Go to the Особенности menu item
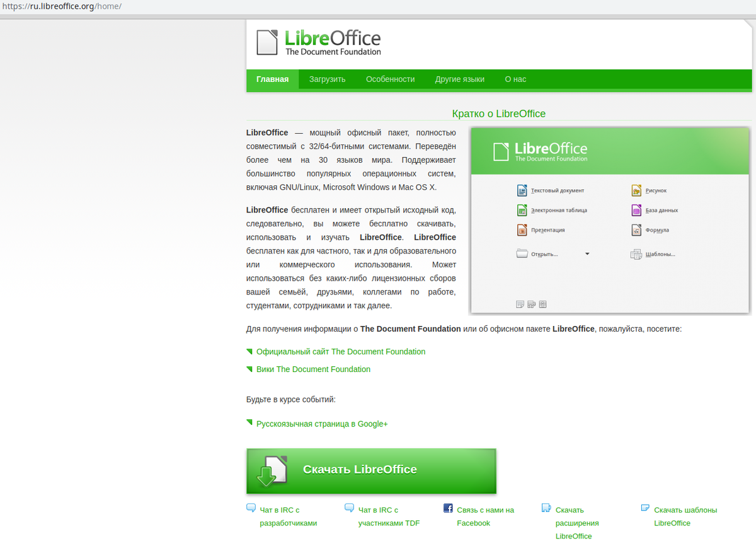Viewport: 756px width, 541px height. (x=390, y=79)
